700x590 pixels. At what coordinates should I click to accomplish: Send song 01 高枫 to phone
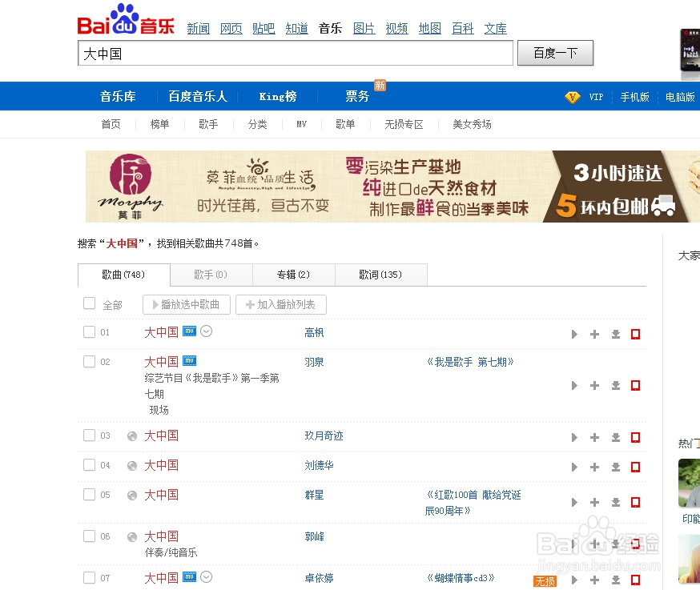[x=635, y=335]
